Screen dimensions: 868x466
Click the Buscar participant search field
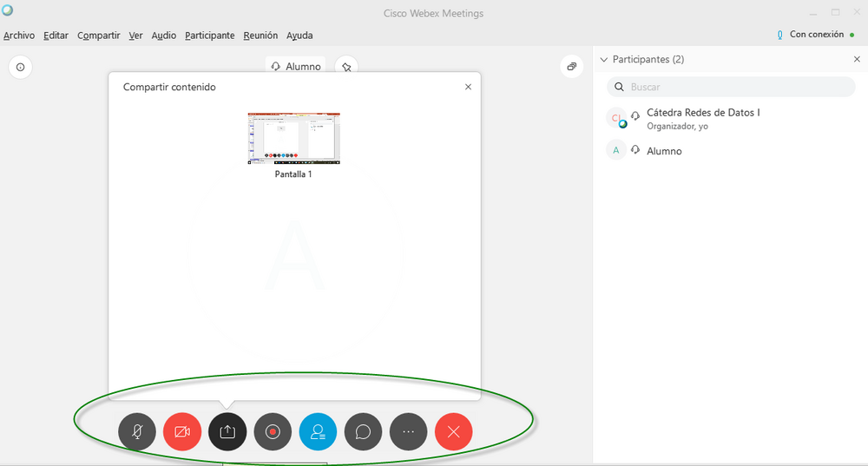tap(731, 87)
